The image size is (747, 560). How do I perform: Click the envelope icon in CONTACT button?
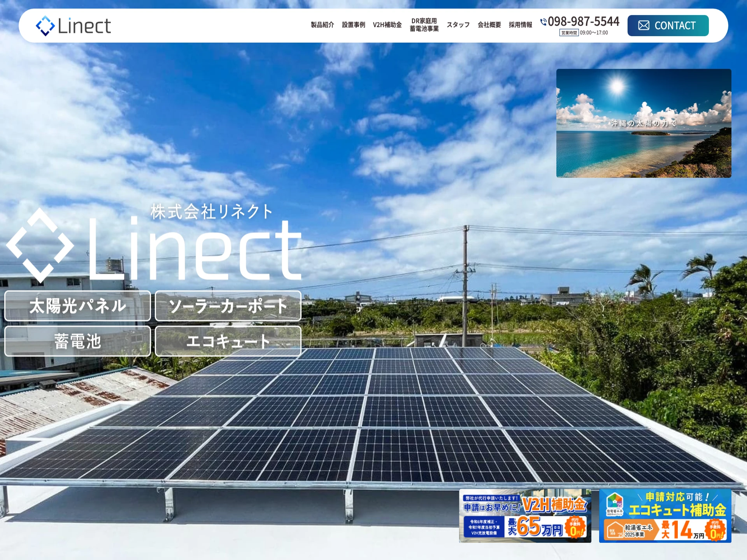coord(644,26)
